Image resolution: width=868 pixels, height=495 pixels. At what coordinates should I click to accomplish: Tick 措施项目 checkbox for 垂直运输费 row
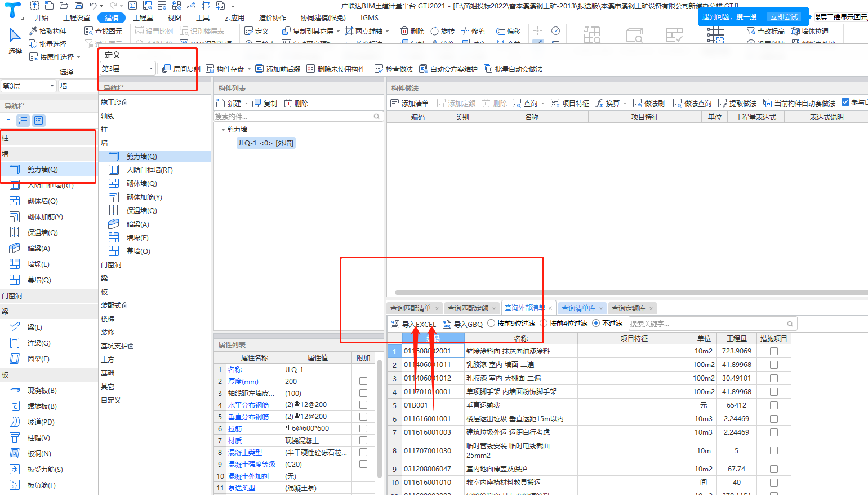coord(774,405)
